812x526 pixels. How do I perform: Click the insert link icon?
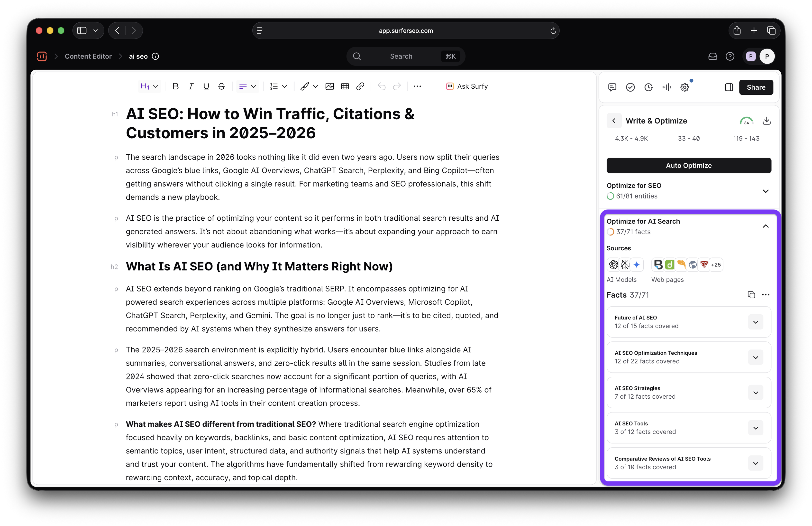360,86
